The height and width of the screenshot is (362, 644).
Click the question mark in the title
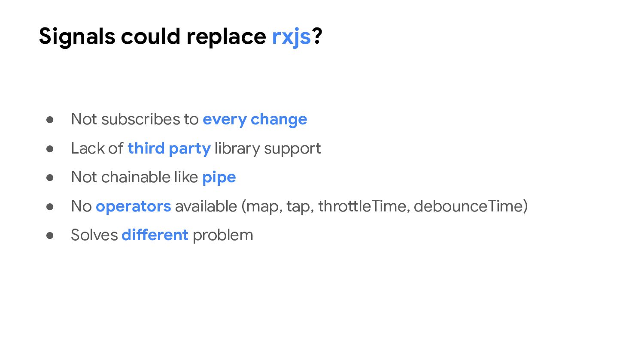(317, 36)
